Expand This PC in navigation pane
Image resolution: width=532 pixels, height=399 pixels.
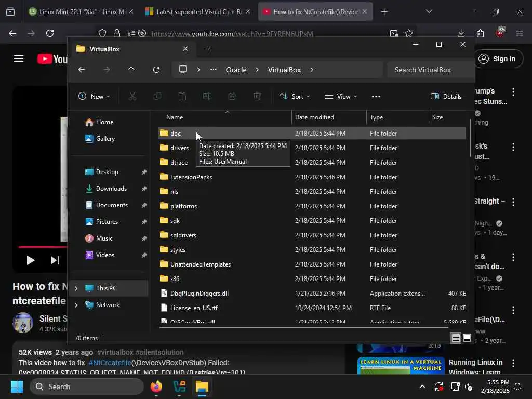pyautogui.click(x=76, y=288)
